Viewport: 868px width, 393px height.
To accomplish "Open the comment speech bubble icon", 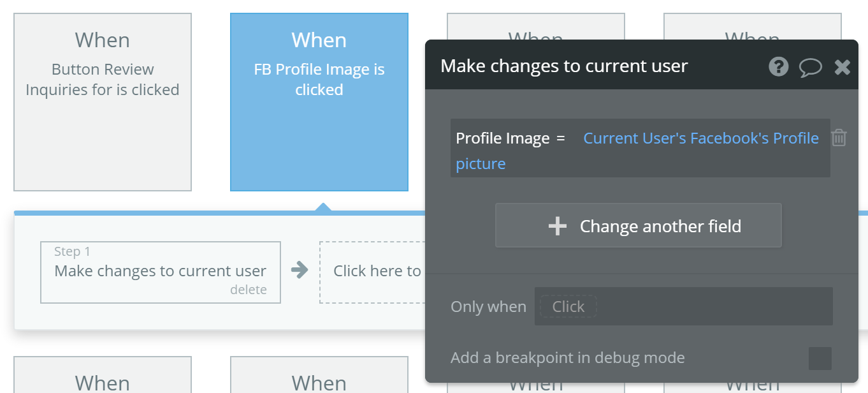I will point(810,67).
